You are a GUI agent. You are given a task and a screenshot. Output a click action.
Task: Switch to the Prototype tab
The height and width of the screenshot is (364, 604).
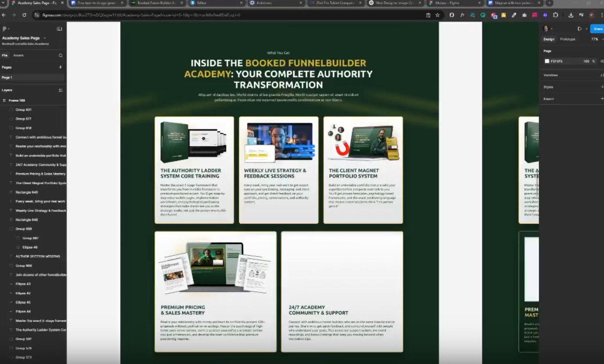pyautogui.click(x=568, y=39)
